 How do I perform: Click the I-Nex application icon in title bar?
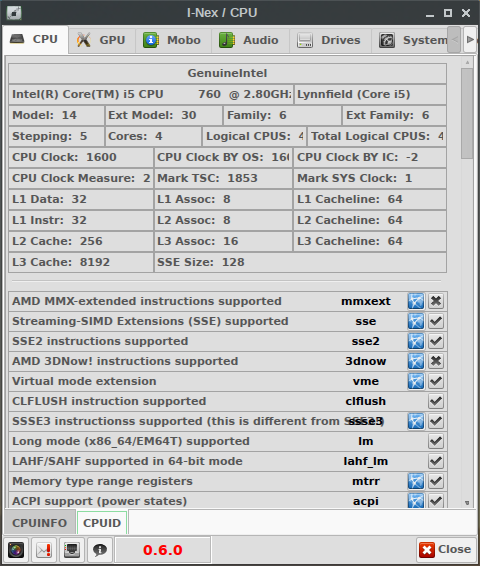[14, 13]
